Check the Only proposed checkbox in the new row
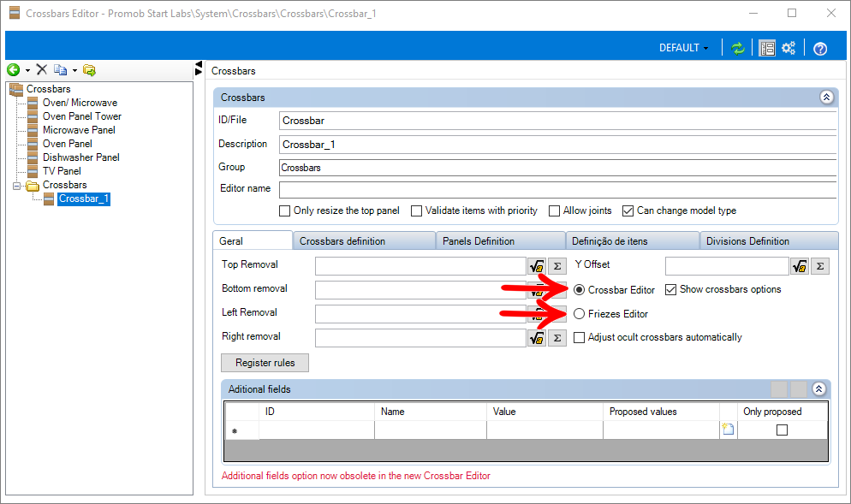The height and width of the screenshot is (504, 851). pyautogui.click(x=782, y=430)
